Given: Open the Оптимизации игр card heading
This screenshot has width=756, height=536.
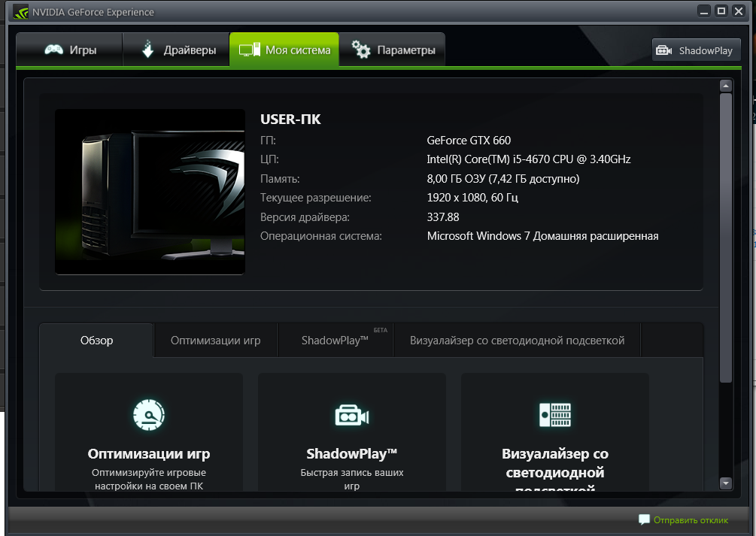Looking at the screenshot, I should coord(149,453).
